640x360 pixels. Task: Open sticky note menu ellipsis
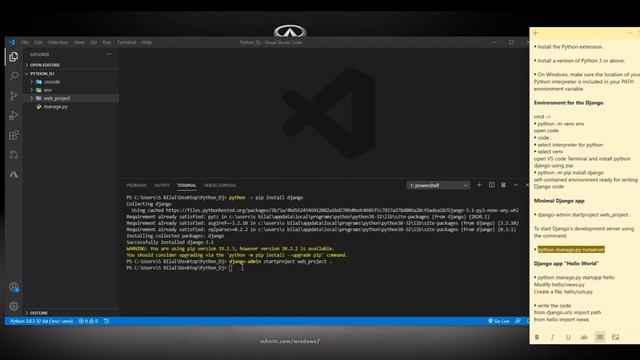pyautogui.click(x=629, y=33)
